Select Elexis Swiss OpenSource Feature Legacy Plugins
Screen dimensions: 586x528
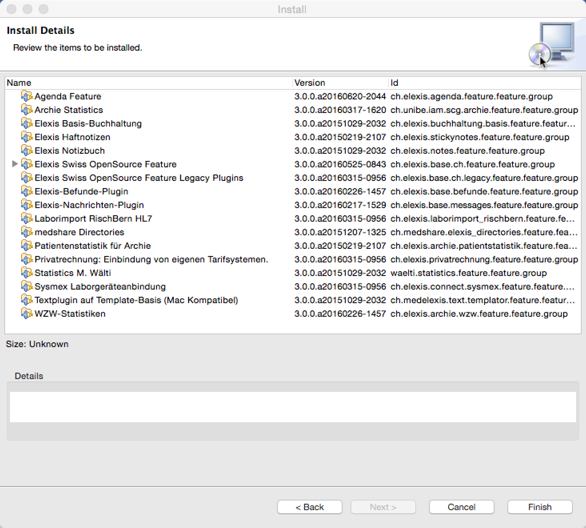pyautogui.click(x=139, y=178)
